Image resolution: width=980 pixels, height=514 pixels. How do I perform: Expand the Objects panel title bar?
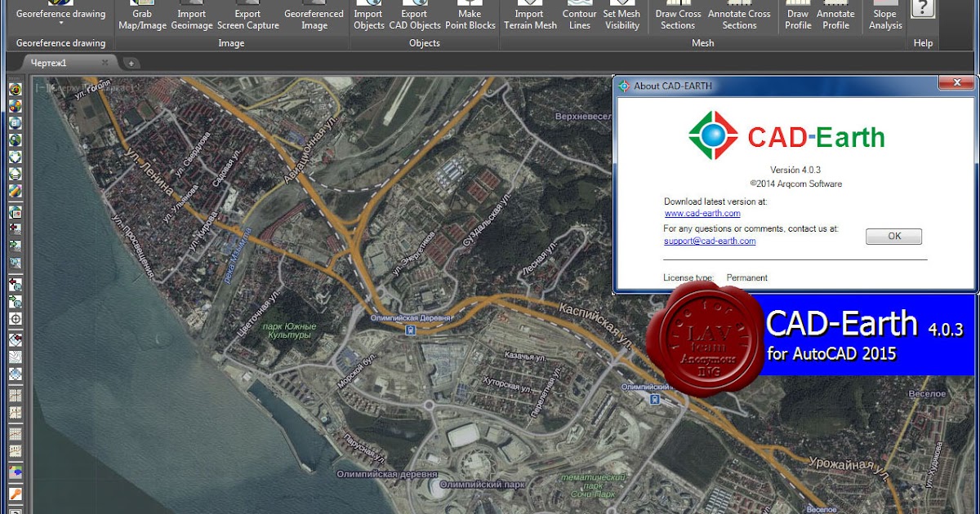tap(424, 43)
